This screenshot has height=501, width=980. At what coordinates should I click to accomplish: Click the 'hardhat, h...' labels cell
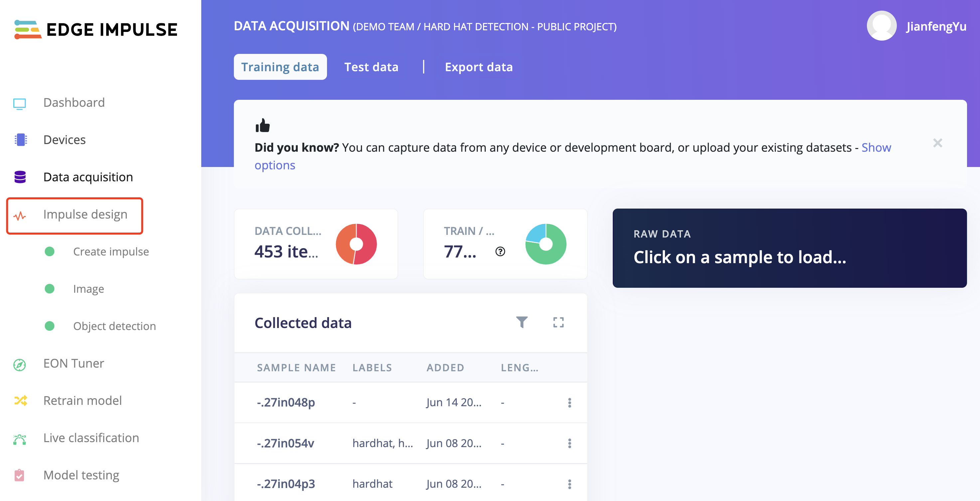pos(382,443)
